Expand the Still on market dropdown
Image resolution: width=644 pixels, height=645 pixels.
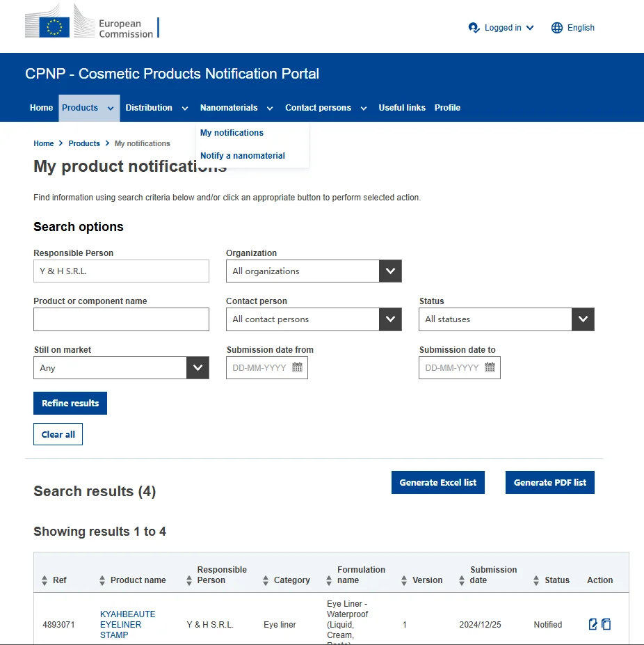point(198,368)
